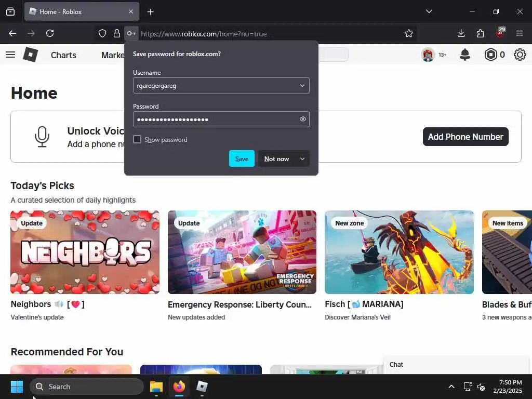The height and width of the screenshot is (399, 532).
Task: Open the Chat panel header
Action: click(x=456, y=365)
